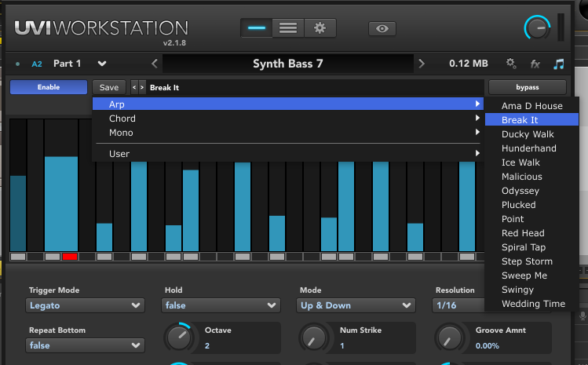
Task: Load the Sweep Me preset
Action: [531, 276]
